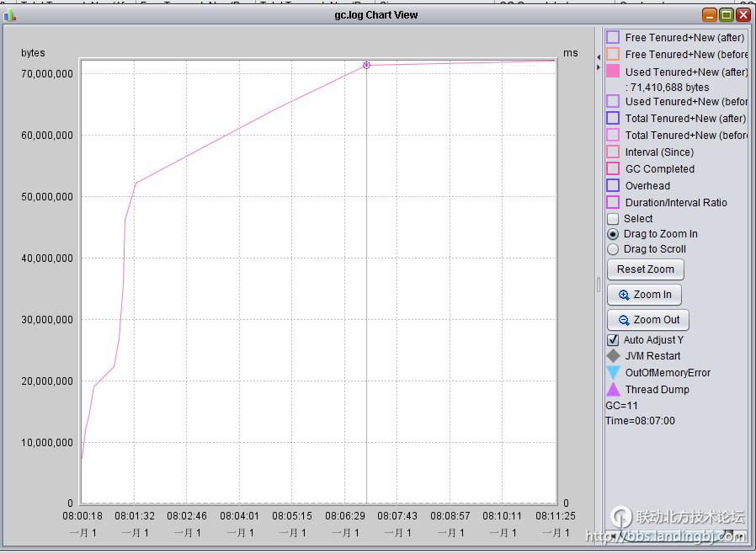Click the Thread Dump triangle icon

click(613, 390)
